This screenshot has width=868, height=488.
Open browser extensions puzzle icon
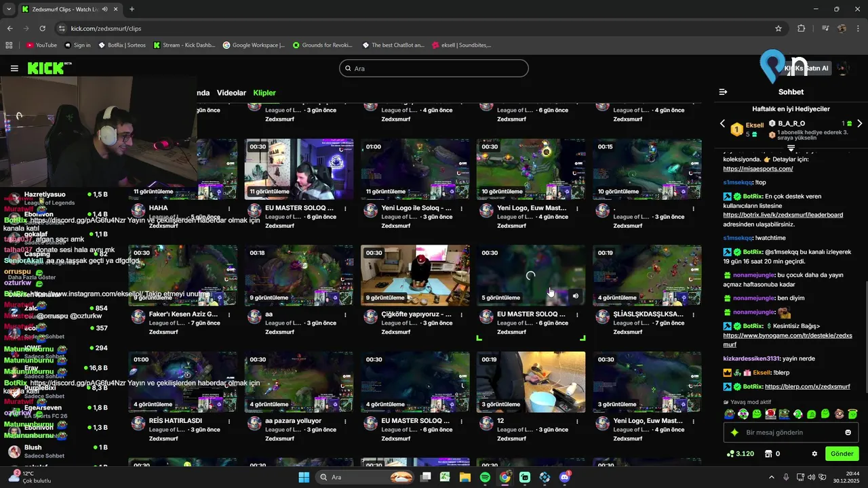click(802, 28)
